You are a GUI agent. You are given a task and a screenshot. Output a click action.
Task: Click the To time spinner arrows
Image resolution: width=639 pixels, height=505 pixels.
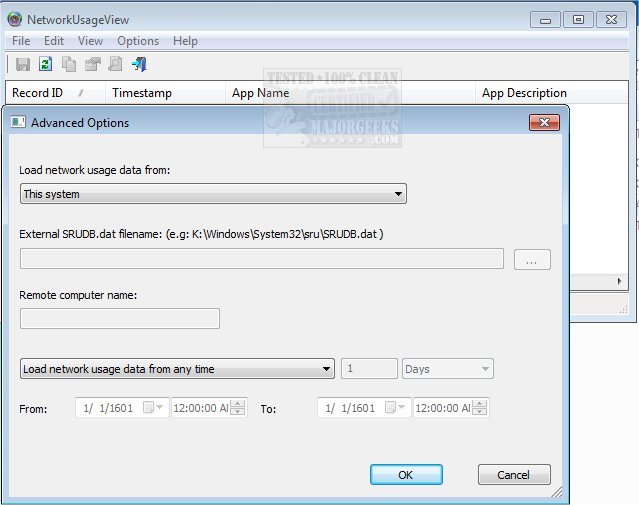click(480, 407)
